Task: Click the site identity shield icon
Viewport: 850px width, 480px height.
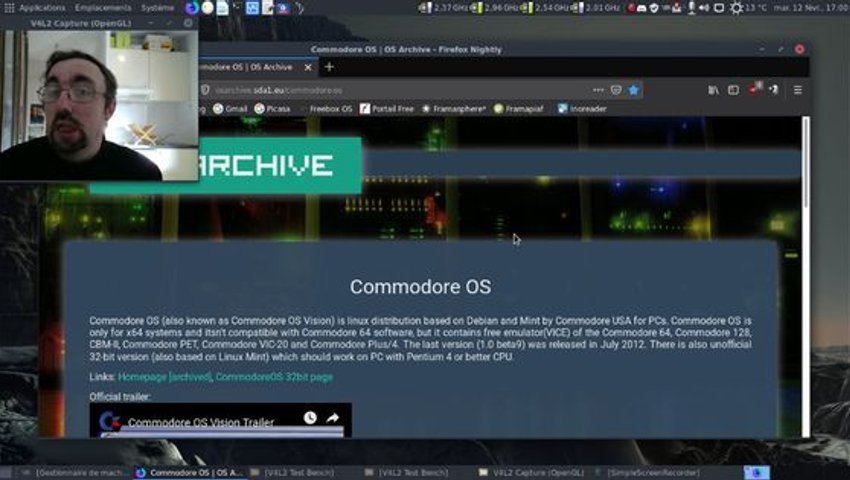Action: (x=205, y=91)
